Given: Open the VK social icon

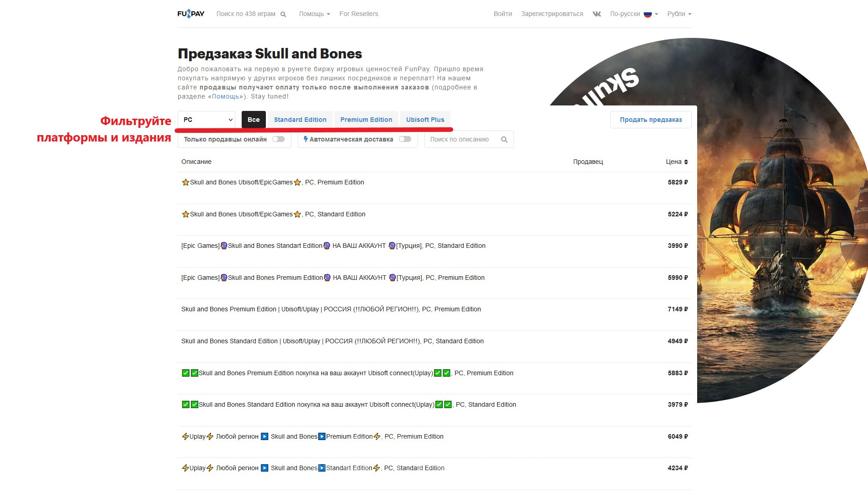Looking at the screenshot, I should pyautogui.click(x=597, y=14).
